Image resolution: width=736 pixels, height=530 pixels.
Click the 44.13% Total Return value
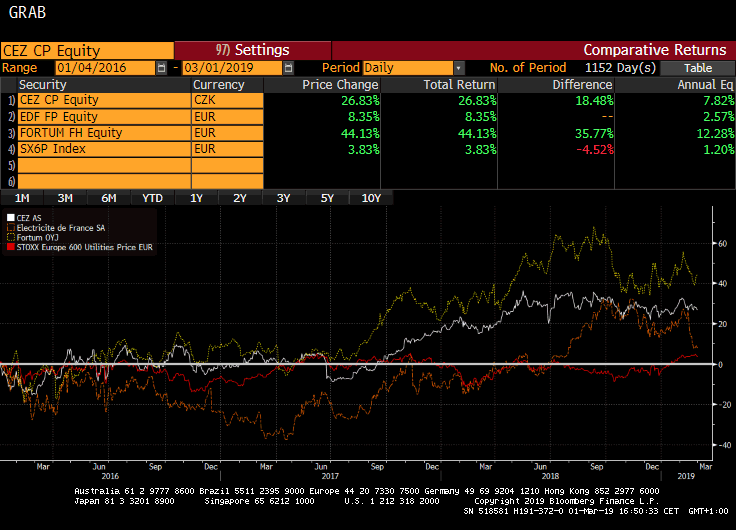[477, 133]
